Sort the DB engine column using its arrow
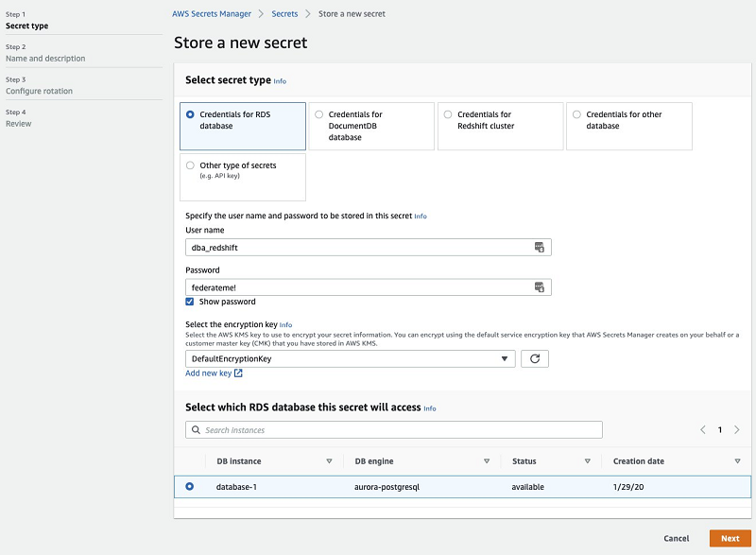Screen dimensions: 756x555 pyautogui.click(x=487, y=461)
